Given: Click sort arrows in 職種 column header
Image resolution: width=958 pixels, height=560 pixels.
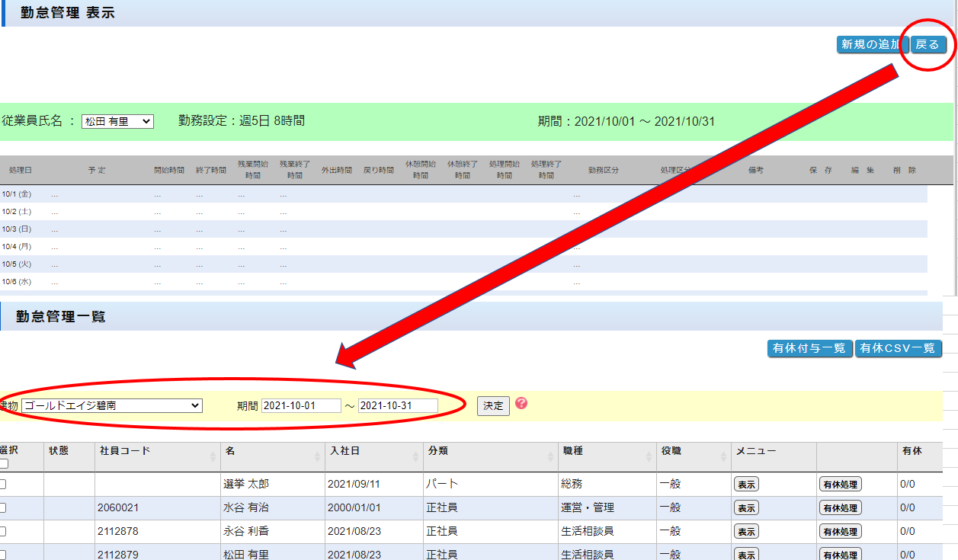Looking at the screenshot, I should click(648, 456).
